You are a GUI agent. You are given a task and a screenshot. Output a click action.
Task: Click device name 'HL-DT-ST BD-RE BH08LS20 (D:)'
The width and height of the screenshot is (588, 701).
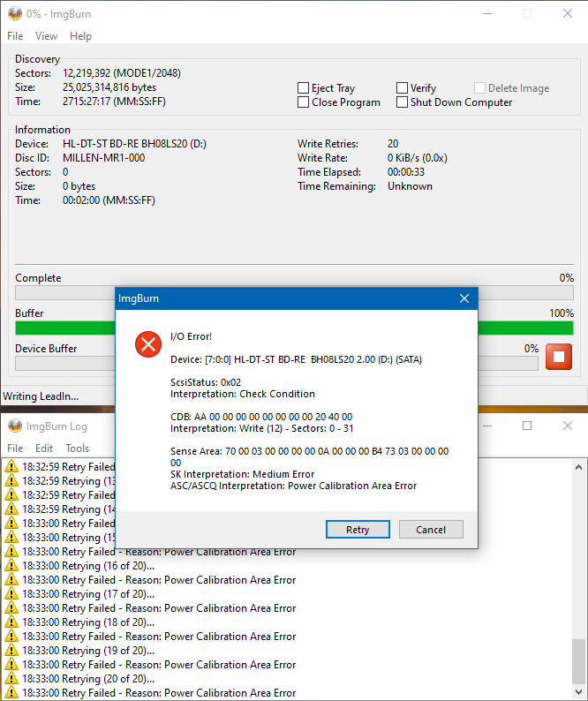pyautogui.click(x=134, y=144)
